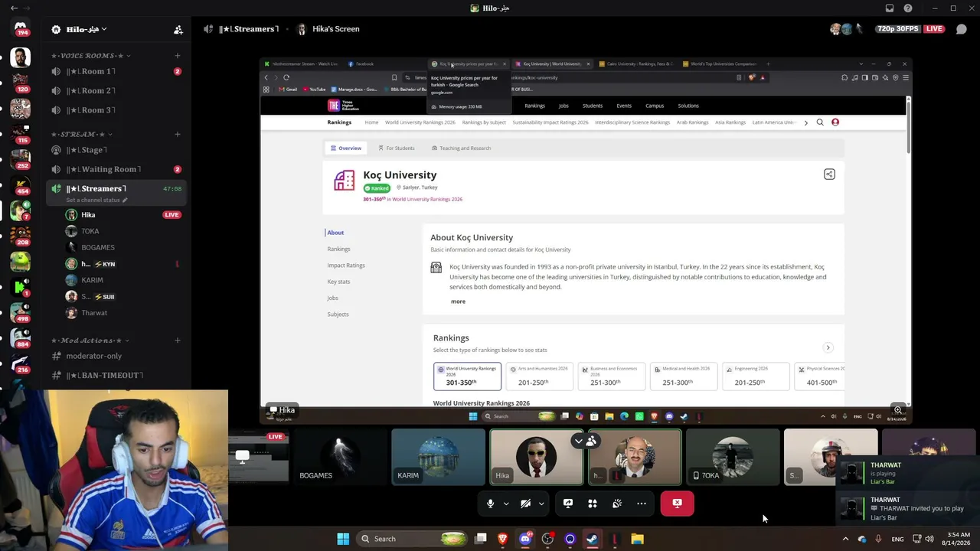Click the red account icon in rankings bar
Image resolution: width=980 pixels, height=551 pixels.
pyautogui.click(x=835, y=122)
